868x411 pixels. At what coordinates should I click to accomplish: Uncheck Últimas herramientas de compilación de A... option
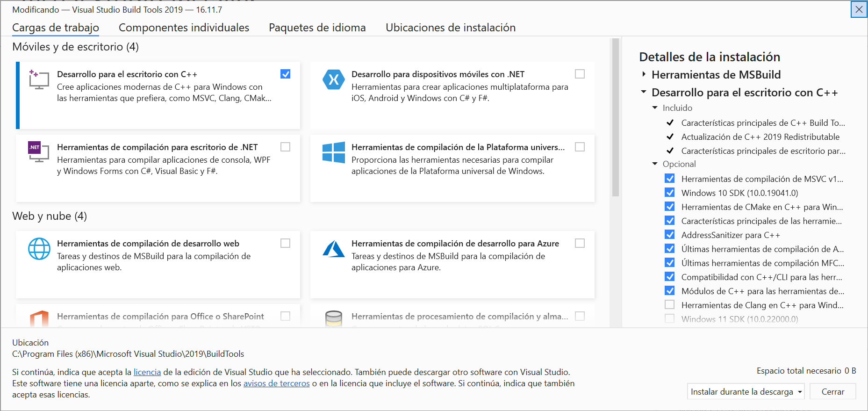point(670,249)
